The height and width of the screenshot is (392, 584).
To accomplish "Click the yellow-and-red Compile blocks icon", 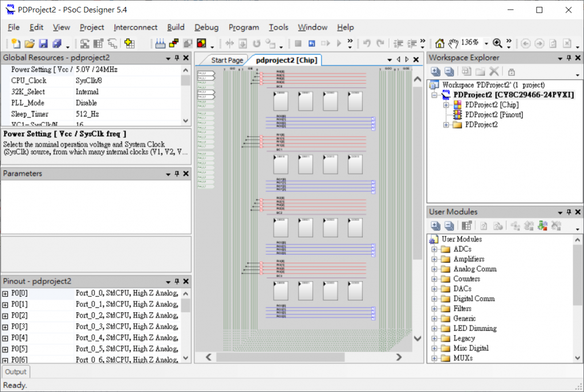I will tap(174, 43).
